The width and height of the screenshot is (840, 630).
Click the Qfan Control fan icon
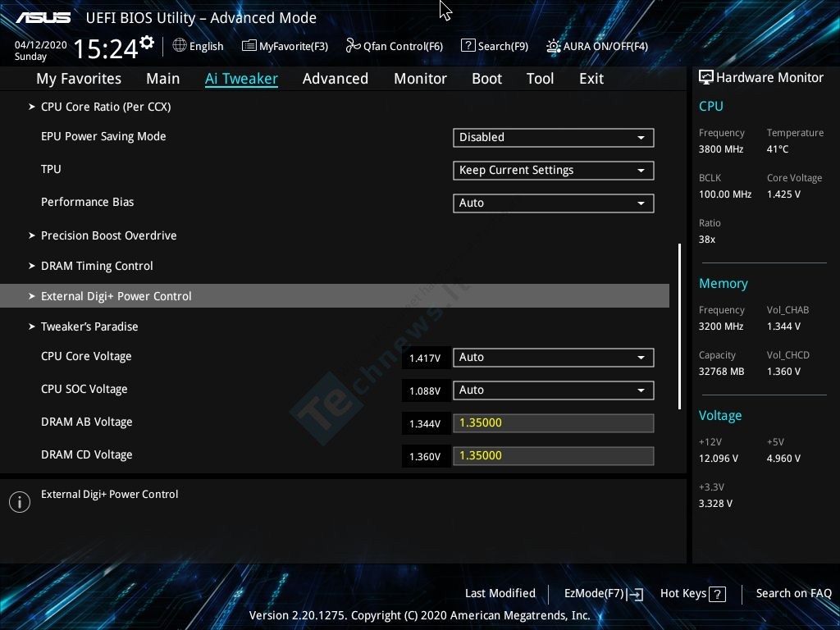coord(353,46)
